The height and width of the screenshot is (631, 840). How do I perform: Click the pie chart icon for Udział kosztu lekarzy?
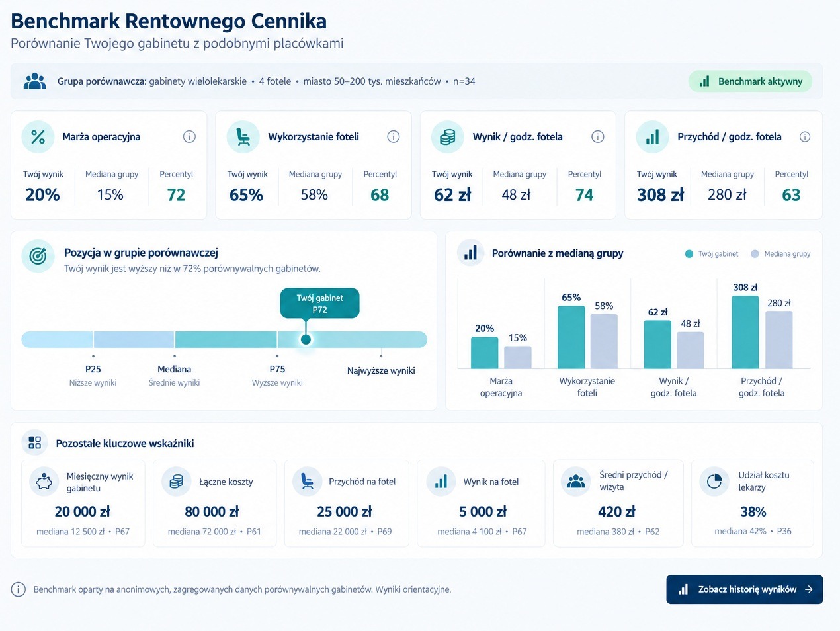pos(714,482)
